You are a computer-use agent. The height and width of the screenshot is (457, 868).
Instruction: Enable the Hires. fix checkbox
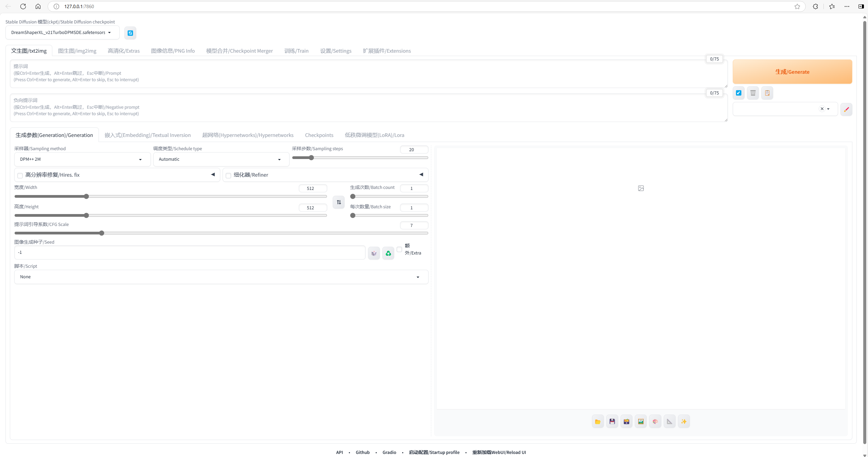pyautogui.click(x=20, y=175)
